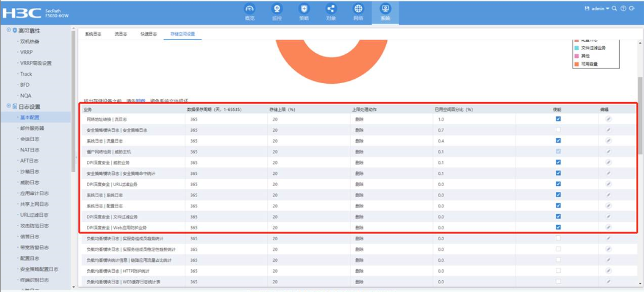Edit the 僵尸网络检测 | 威胁主机 row
This screenshot has height=292, width=644.
608,152
